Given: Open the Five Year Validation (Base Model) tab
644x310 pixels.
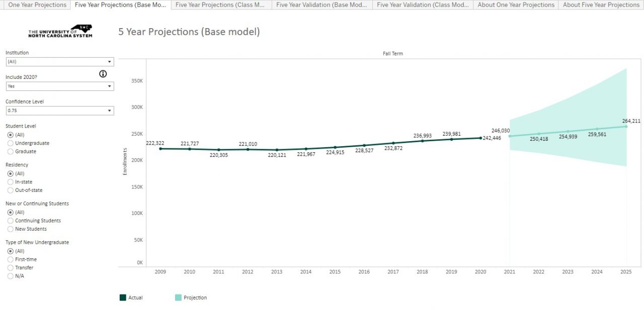Looking at the screenshot, I should click(321, 5).
